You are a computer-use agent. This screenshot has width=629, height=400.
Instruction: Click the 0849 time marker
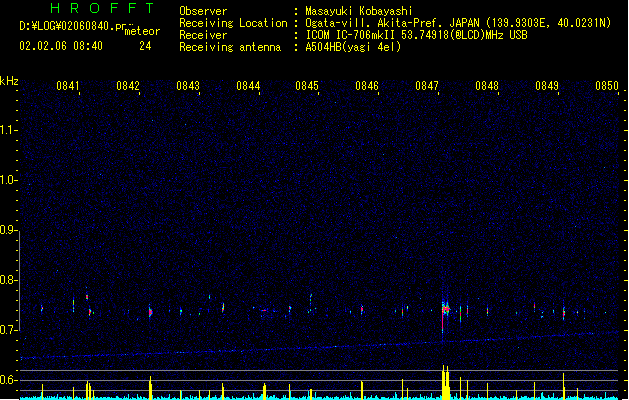click(547, 86)
